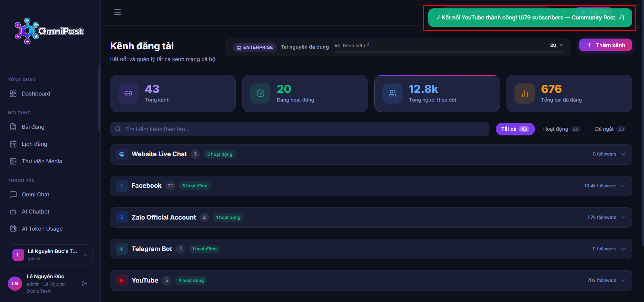This screenshot has height=302, width=644.
Task: Click the Telegram plane icon
Action: [x=122, y=249]
